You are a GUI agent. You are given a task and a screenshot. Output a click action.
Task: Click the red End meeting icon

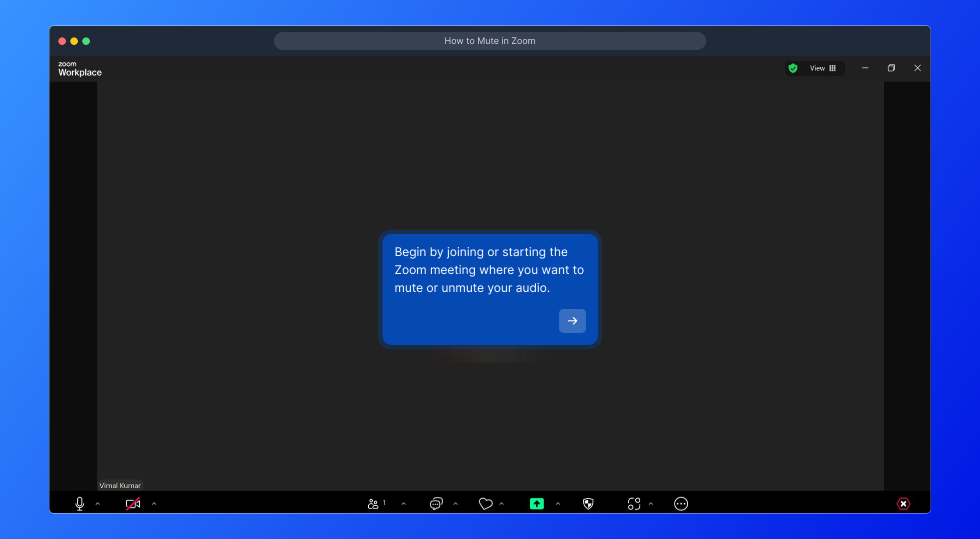coord(903,504)
